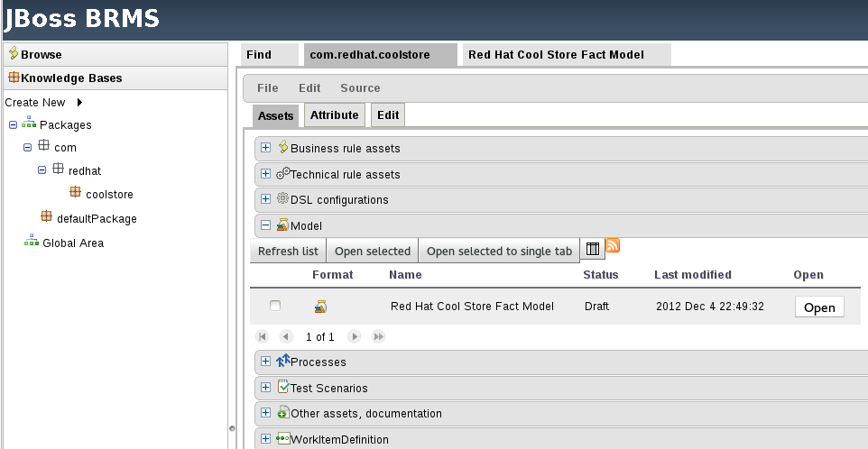868x449 pixels.
Task: Expand the WorkItemDefinition section
Action: pyautogui.click(x=265, y=438)
